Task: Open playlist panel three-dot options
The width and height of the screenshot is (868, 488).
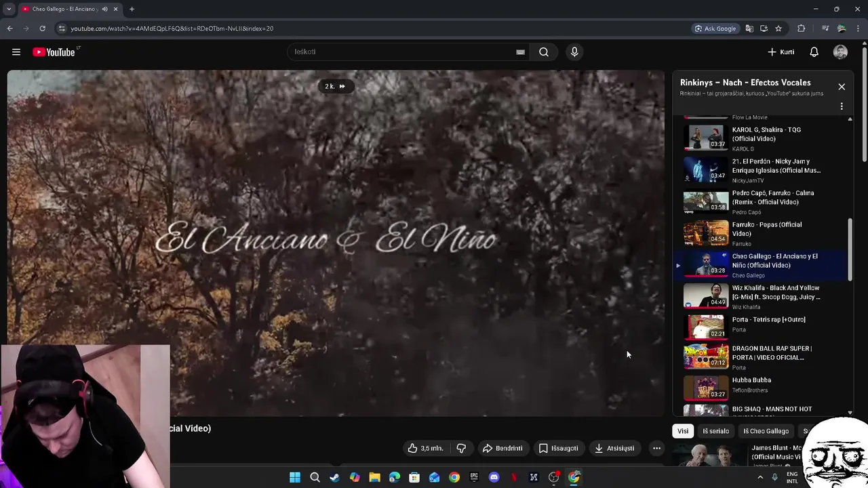Action: point(842,106)
